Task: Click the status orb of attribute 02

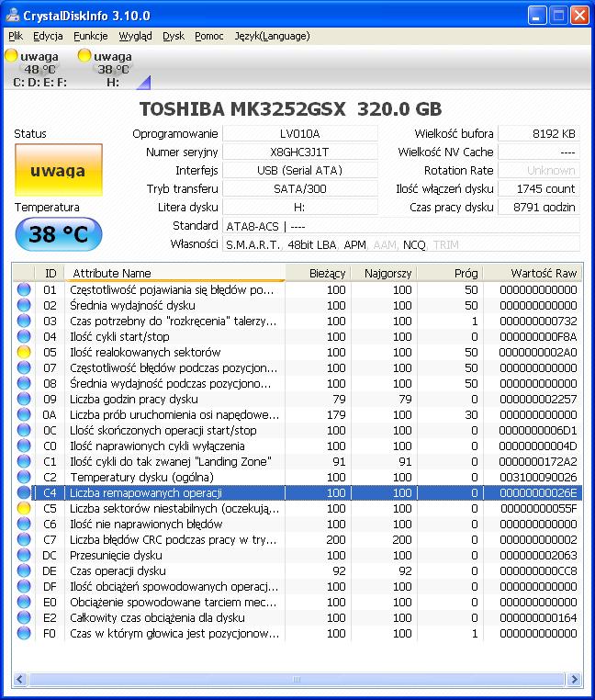Action: coord(24,305)
